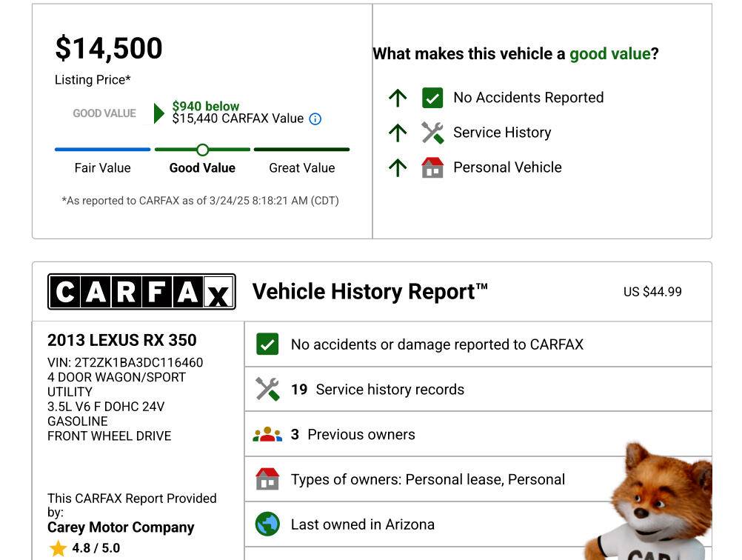
Task: Click the house icon beside Types of owners
Action: (267, 479)
